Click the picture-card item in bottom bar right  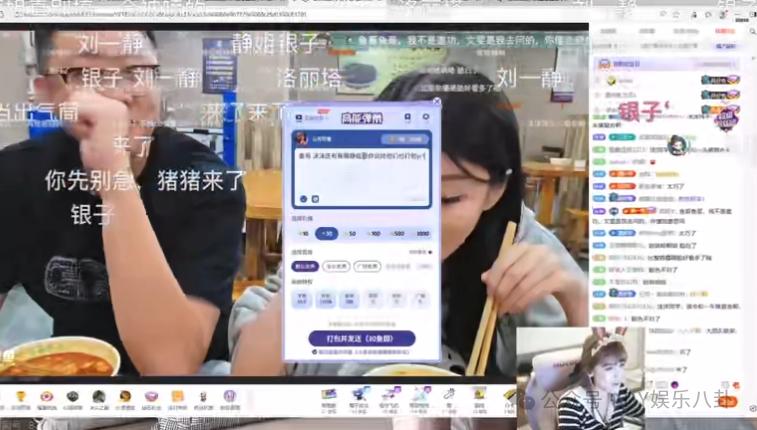(x=329, y=395)
